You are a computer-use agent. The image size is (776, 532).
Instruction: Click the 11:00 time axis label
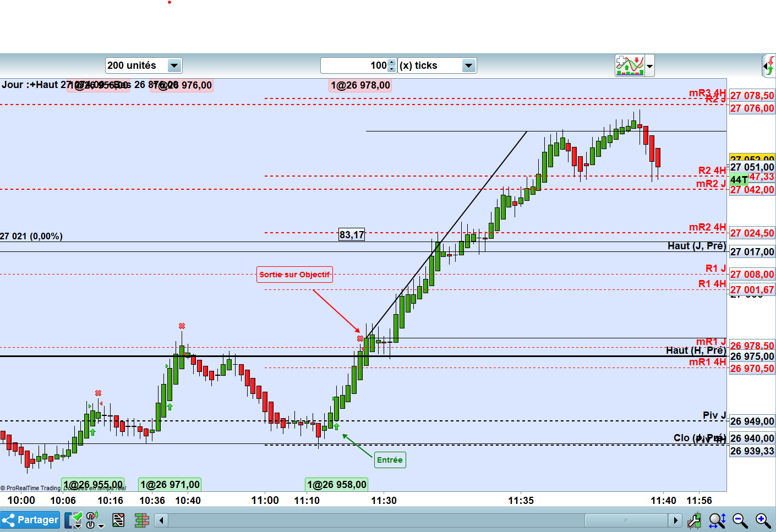(x=265, y=500)
